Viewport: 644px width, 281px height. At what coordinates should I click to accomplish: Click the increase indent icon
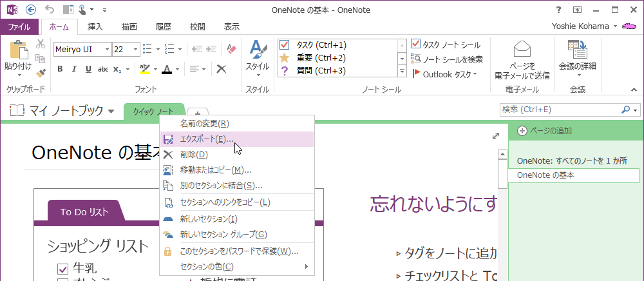click(211, 49)
